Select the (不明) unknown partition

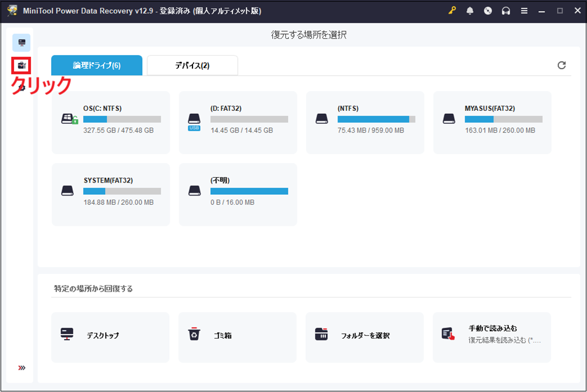point(238,194)
